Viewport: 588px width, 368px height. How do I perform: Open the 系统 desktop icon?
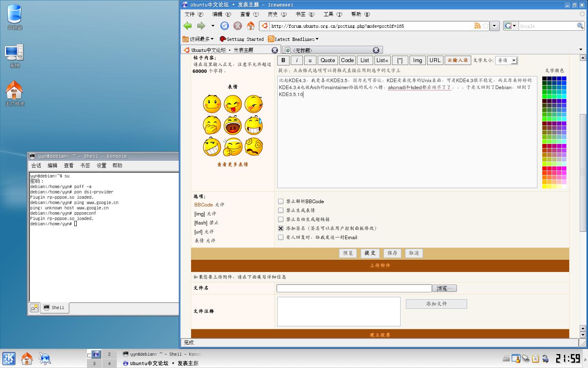point(15,56)
